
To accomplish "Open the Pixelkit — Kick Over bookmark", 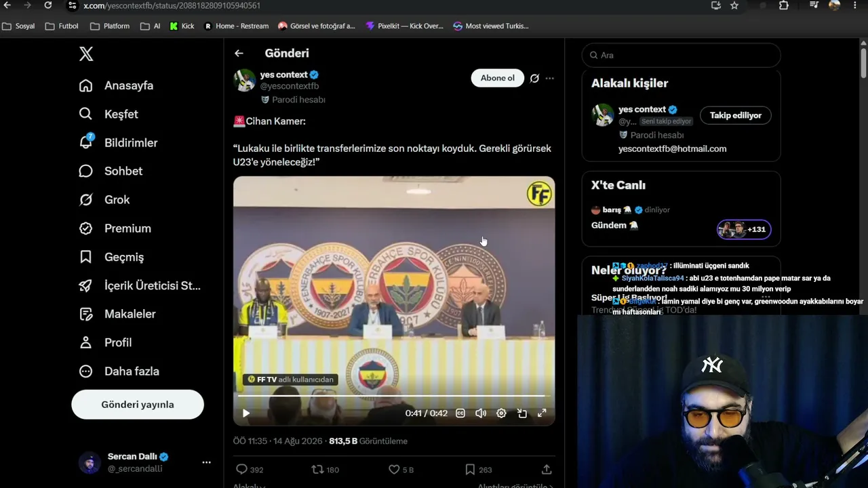I will 404,26.
